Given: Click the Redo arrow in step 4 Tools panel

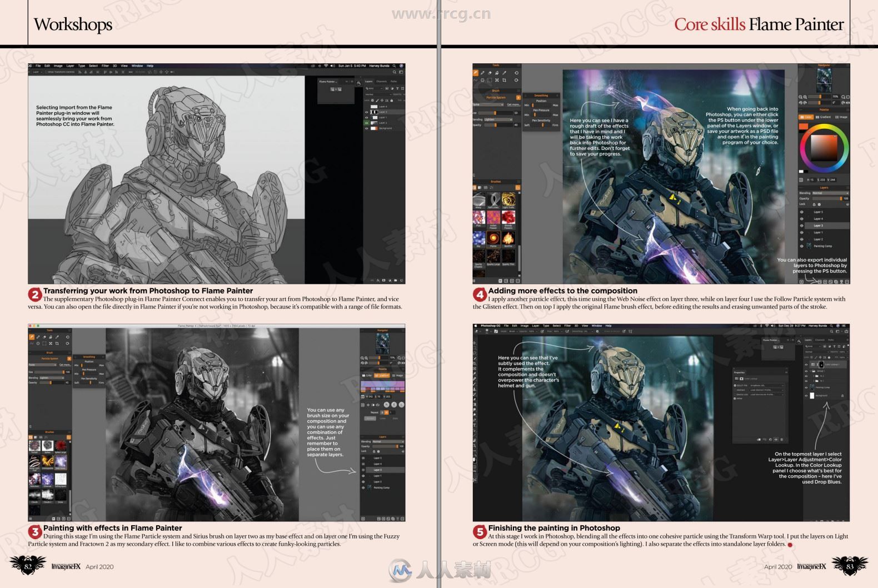Looking at the screenshot, I should pos(516,80).
